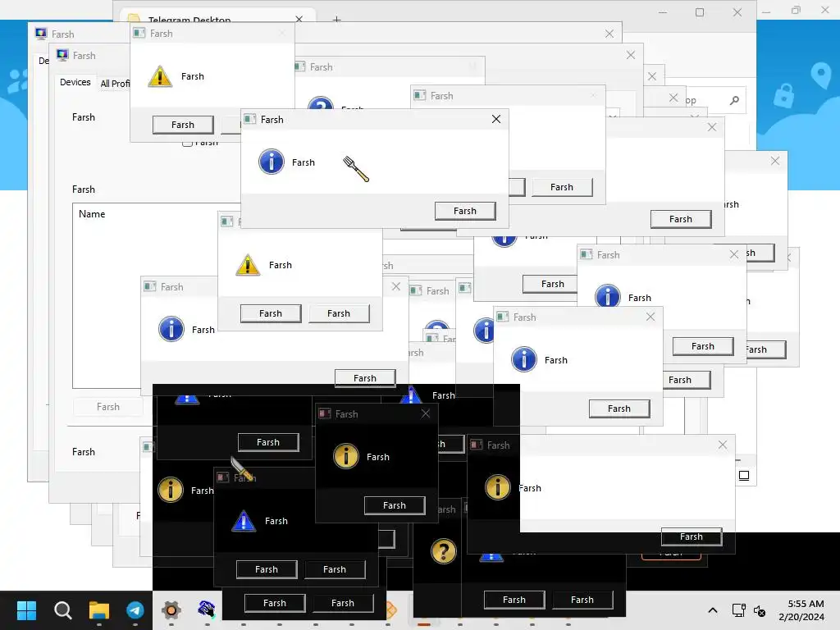
Task: Switch to the All Profiles tab
Action: click(x=115, y=84)
